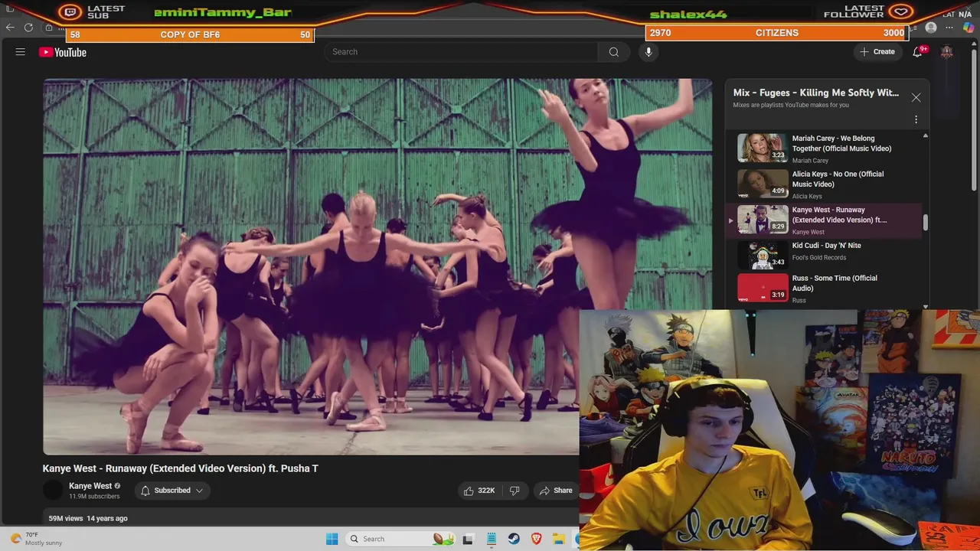Open Steam from the taskbar

click(514, 539)
